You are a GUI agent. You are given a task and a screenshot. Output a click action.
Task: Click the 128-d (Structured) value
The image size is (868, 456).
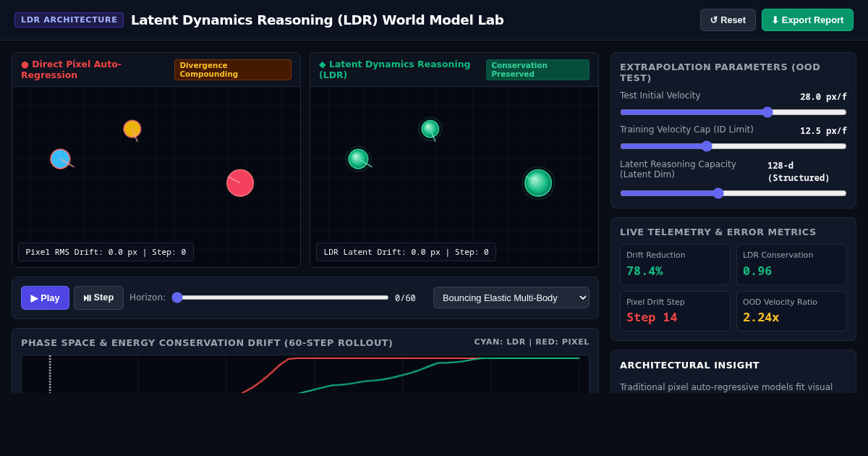(x=799, y=172)
